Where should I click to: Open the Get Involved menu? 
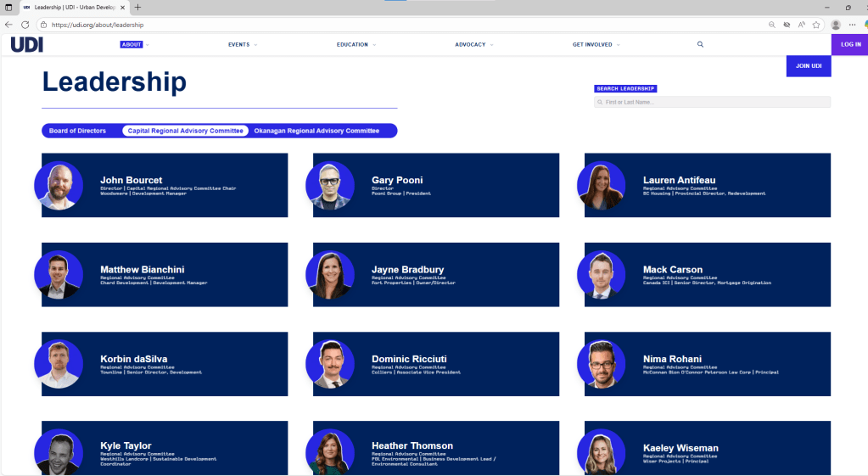[x=596, y=44]
